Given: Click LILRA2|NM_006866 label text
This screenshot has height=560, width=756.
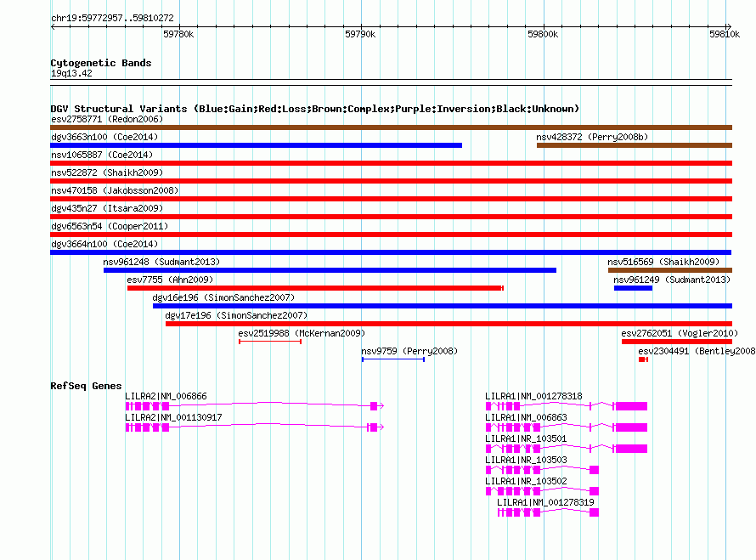Looking at the screenshot, I should [x=166, y=396].
